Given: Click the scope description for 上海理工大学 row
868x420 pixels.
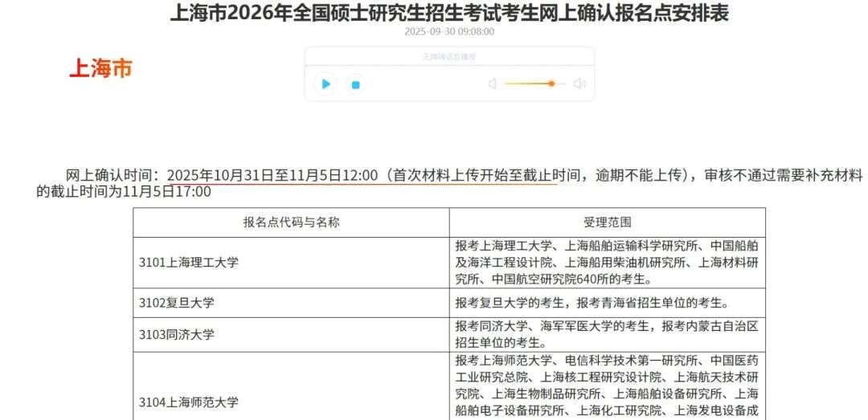Looking at the screenshot, I should pyautogui.click(x=606, y=263).
